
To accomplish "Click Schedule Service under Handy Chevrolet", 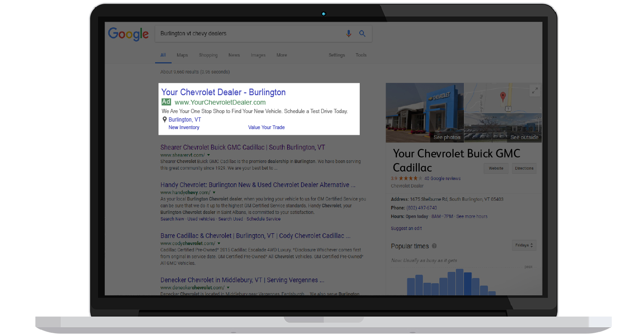I will tap(264, 219).
